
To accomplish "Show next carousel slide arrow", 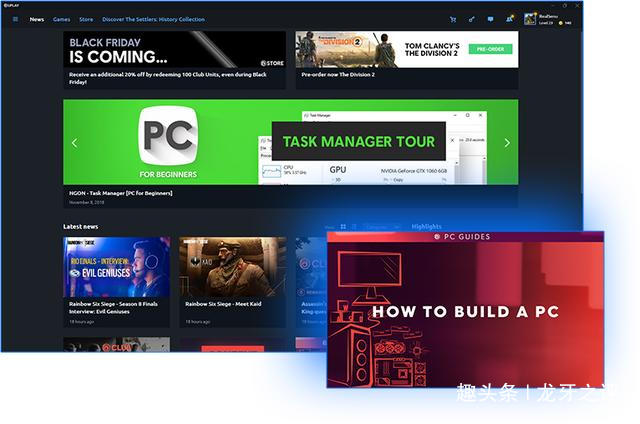I will tap(507, 143).
